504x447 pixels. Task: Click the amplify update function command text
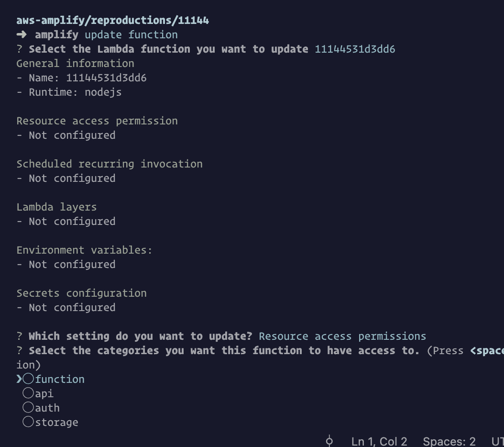pyautogui.click(x=106, y=34)
